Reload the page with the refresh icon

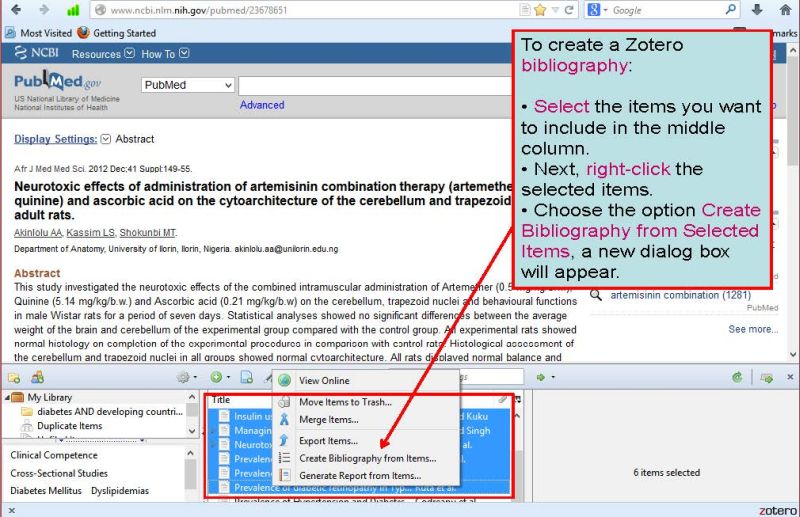(x=569, y=10)
